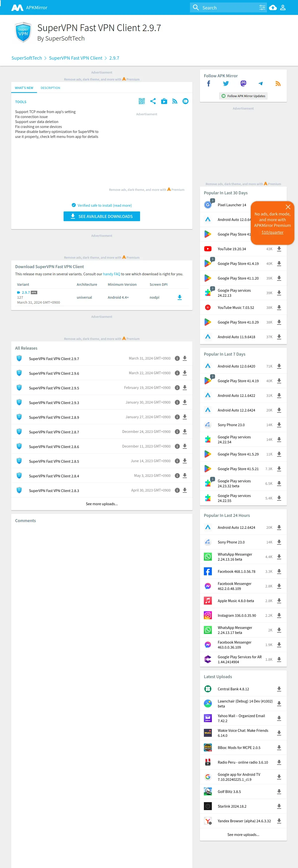Open BBox: Mods for MCPE 2.0.5 entry

coord(239,747)
